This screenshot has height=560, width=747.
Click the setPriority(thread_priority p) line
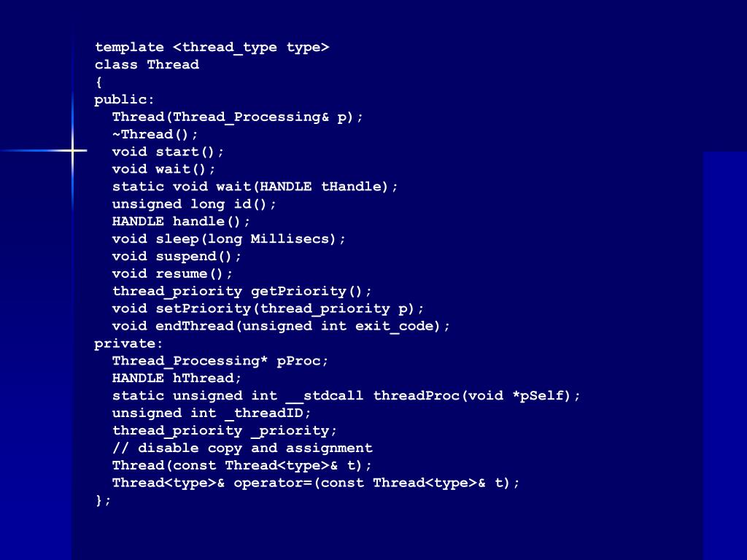(x=268, y=309)
